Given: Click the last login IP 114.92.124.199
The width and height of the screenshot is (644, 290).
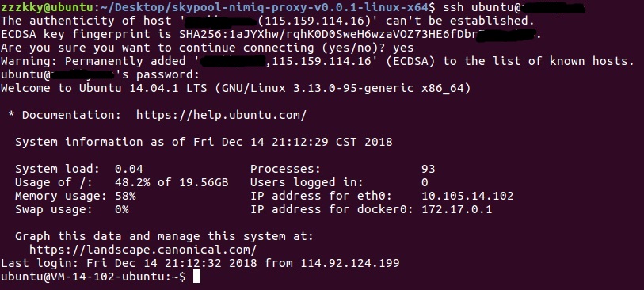Looking at the screenshot, I should (x=350, y=263).
